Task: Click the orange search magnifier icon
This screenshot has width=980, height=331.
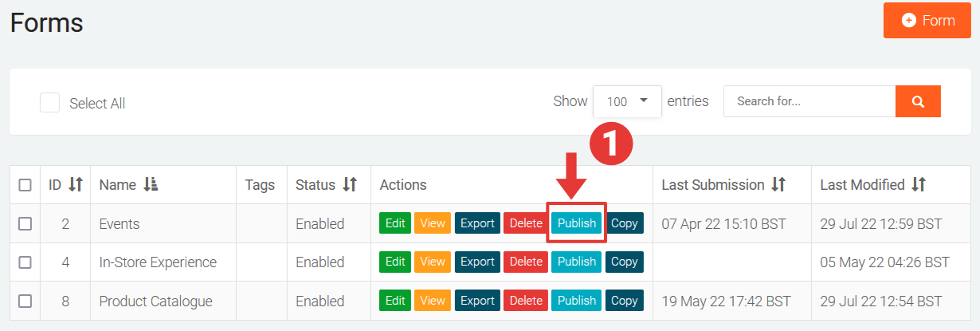Action: [918, 101]
